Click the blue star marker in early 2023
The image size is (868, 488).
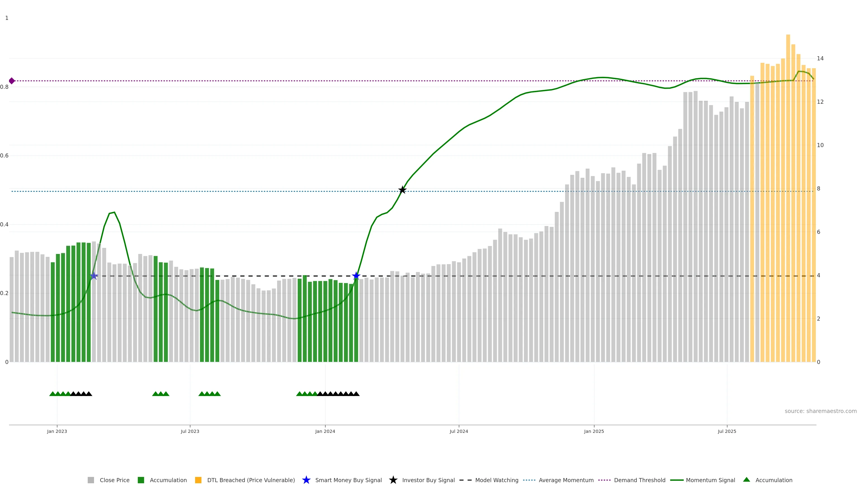coord(94,276)
